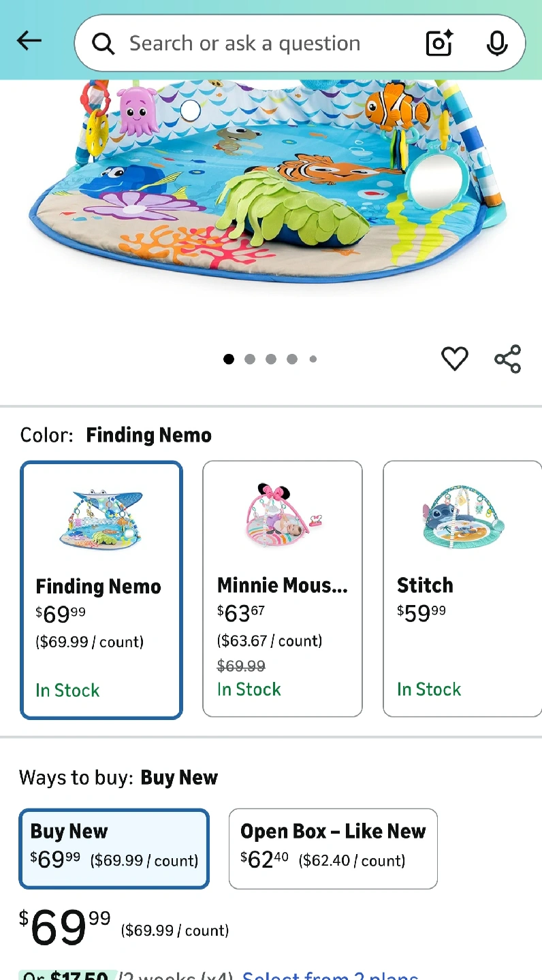Tap the Minnie Mouse play gym thumbnail
Image resolution: width=542 pixels, height=980 pixels.
[282, 516]
